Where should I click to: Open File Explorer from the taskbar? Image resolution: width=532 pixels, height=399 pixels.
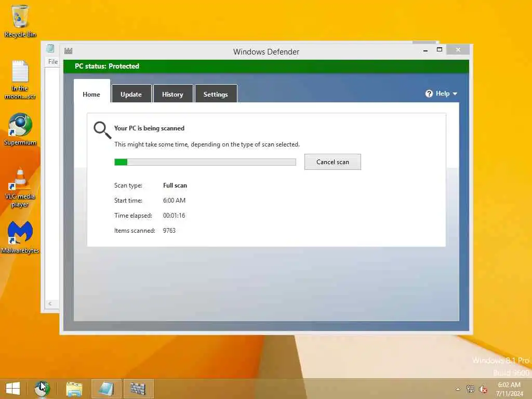point(74,389)
